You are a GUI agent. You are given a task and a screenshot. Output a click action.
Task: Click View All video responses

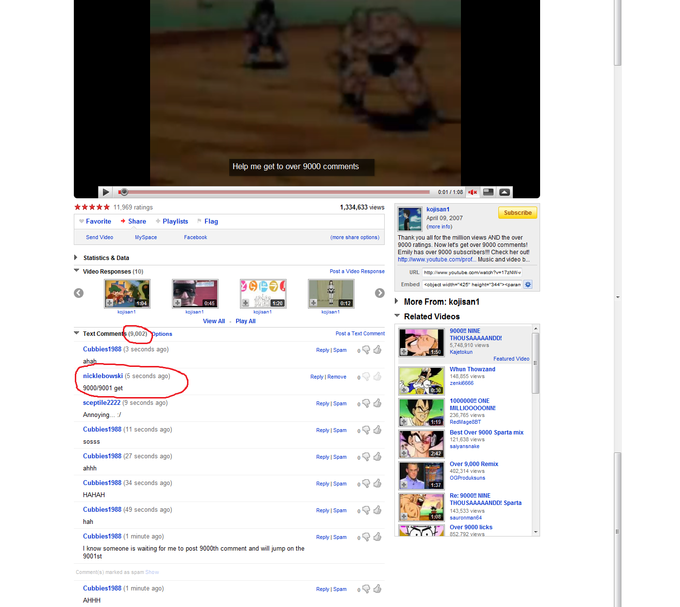pos(214,321)
